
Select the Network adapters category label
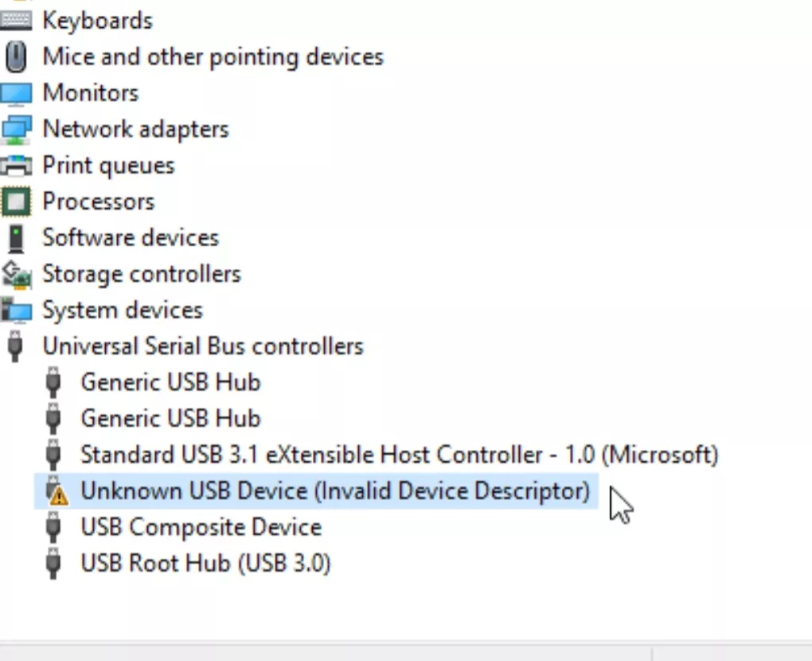135,129
